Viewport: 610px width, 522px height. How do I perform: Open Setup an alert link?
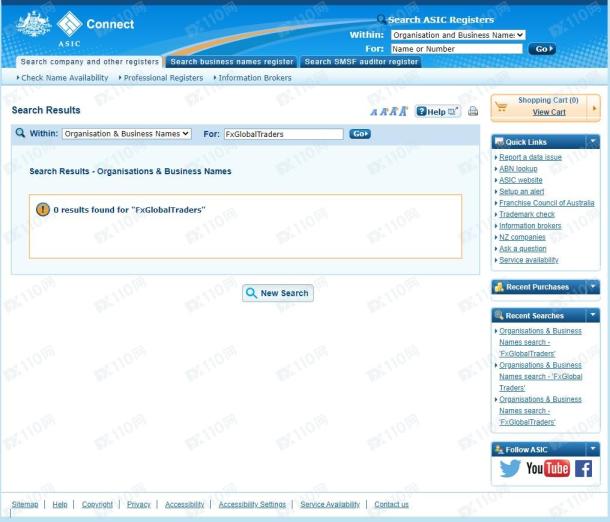click(521, 191)
